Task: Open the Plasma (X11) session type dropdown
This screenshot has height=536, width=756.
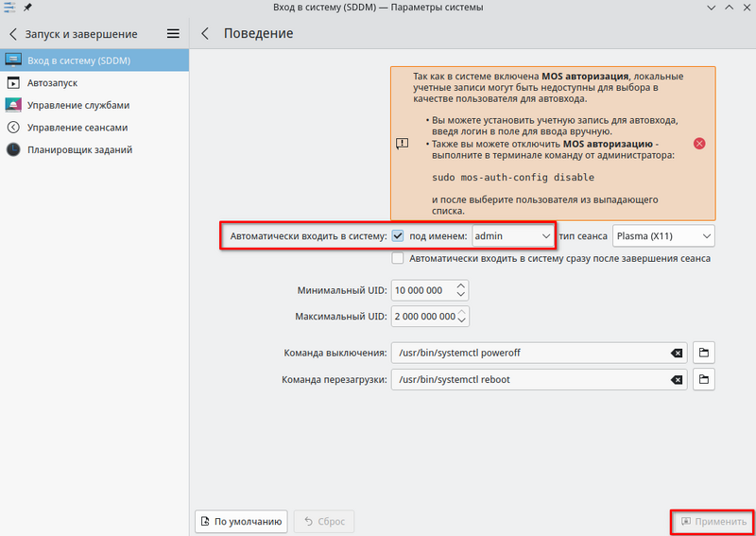Action: coord(663,234)
